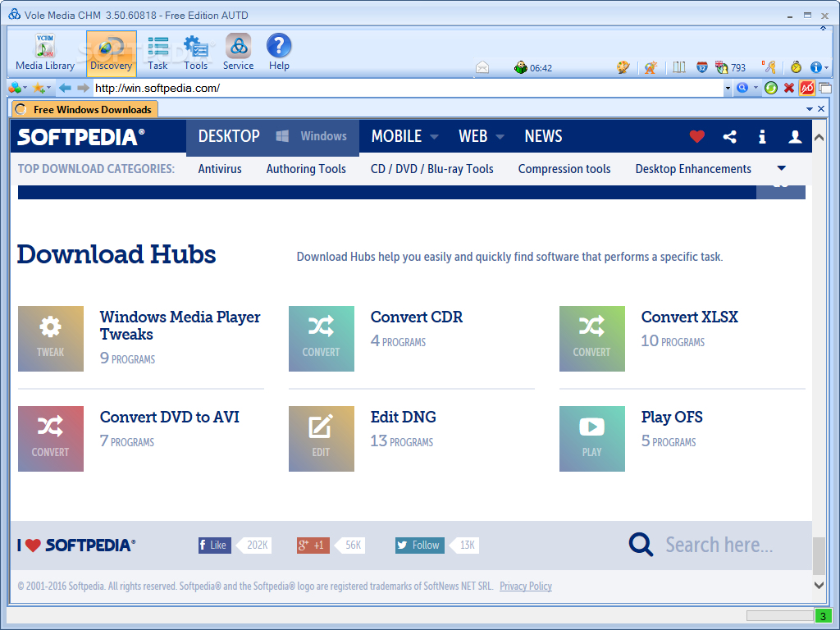840x630 pixels.
Task: Open the tab list dropdown arrow
Action: tap(810, 109)
